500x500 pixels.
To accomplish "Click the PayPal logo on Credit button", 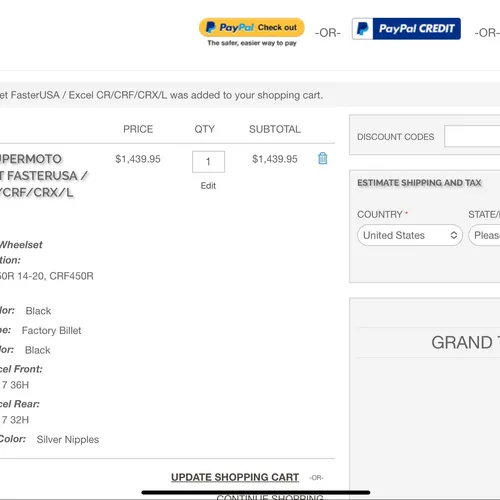I will click(x=362, y=29).
